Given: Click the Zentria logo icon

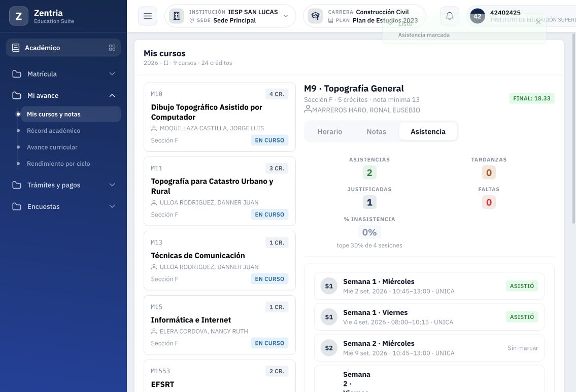Looking at the screenshot, I should (x=19, y=16).
